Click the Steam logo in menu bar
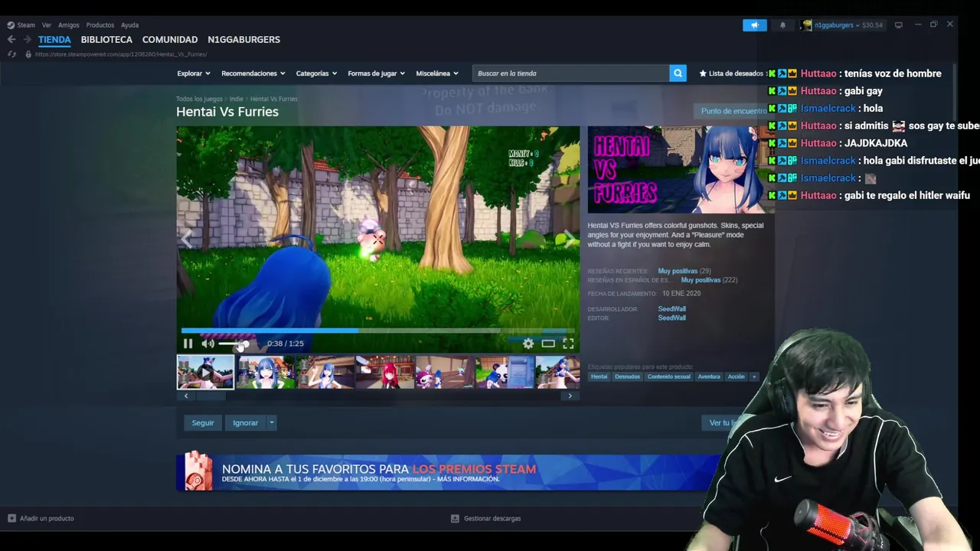 click(11, 25)
